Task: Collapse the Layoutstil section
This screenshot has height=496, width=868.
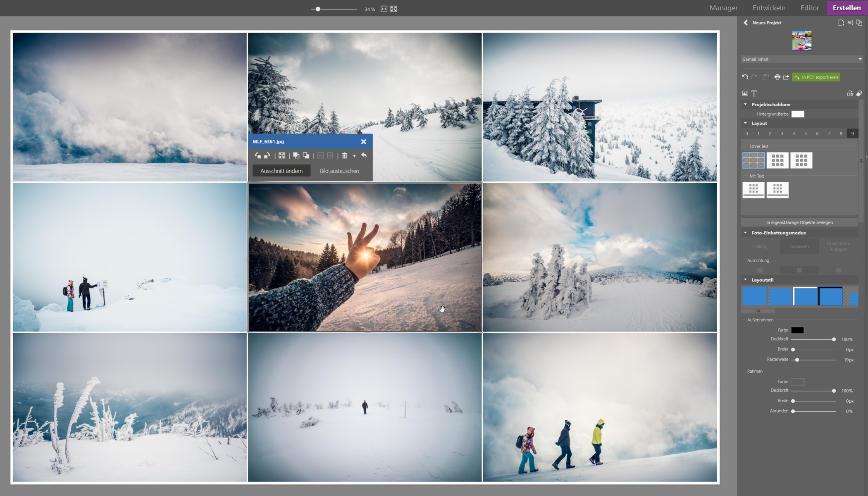Action: coord(746,280)
